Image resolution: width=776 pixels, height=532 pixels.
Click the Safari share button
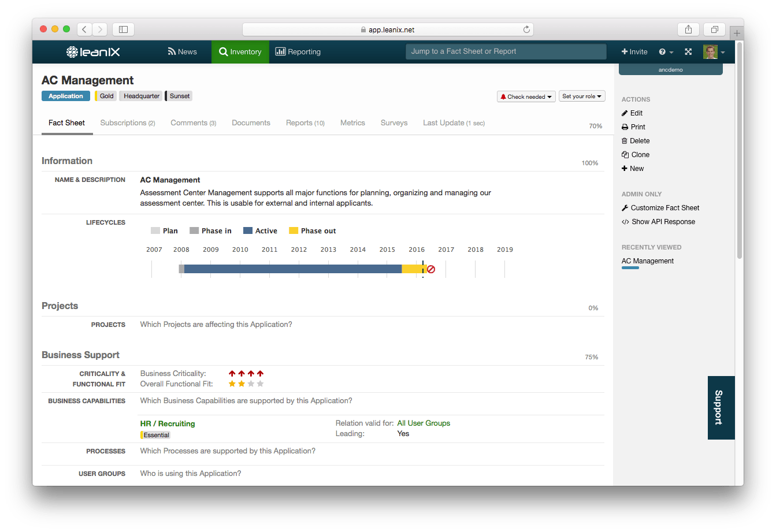[688, 29]
